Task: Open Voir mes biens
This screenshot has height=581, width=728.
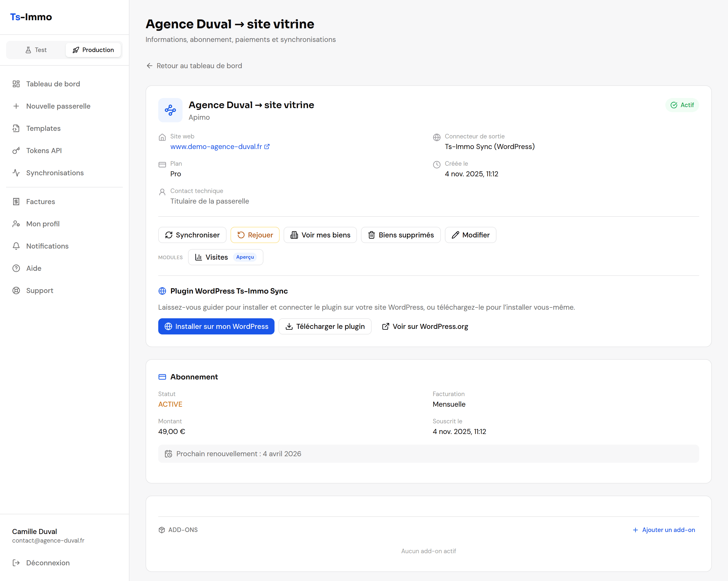Action: click(320, 235)
